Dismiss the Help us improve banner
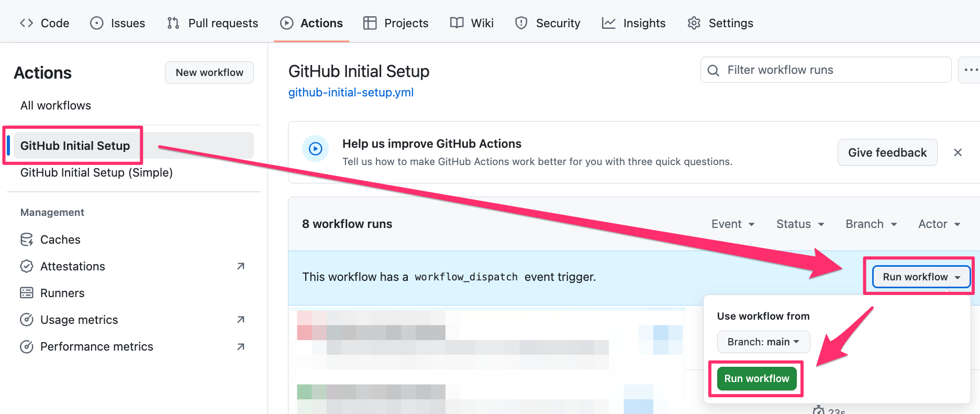 [x=958, y=152]
